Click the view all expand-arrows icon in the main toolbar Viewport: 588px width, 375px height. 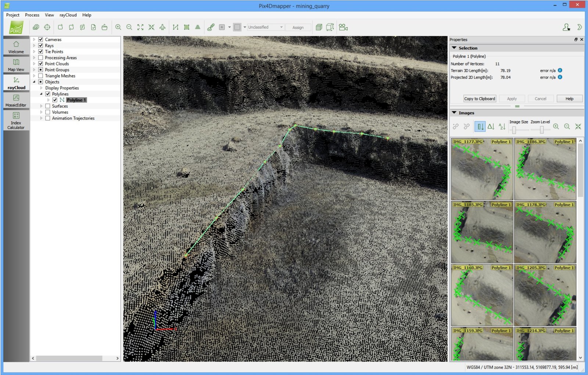click(140, 27)
